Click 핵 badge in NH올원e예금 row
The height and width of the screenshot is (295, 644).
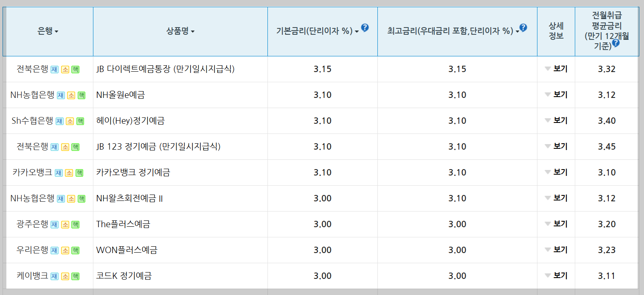[82, 95]
